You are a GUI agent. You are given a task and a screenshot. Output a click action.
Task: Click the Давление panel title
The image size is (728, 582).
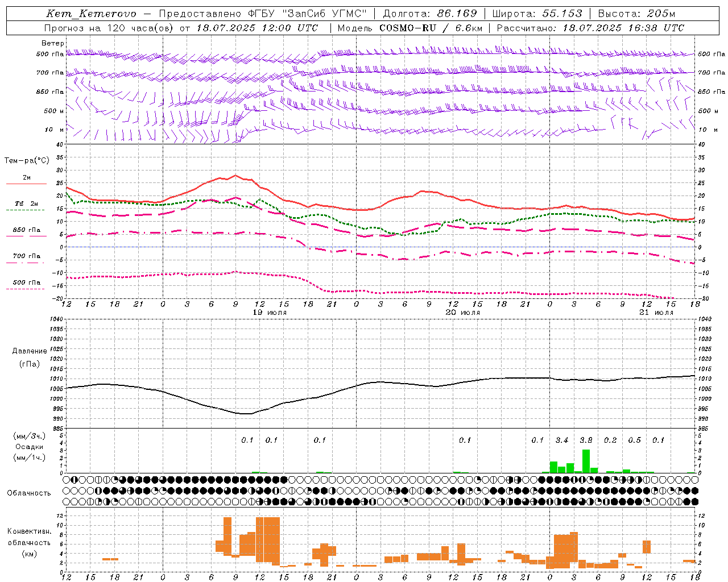pos(30,351)
